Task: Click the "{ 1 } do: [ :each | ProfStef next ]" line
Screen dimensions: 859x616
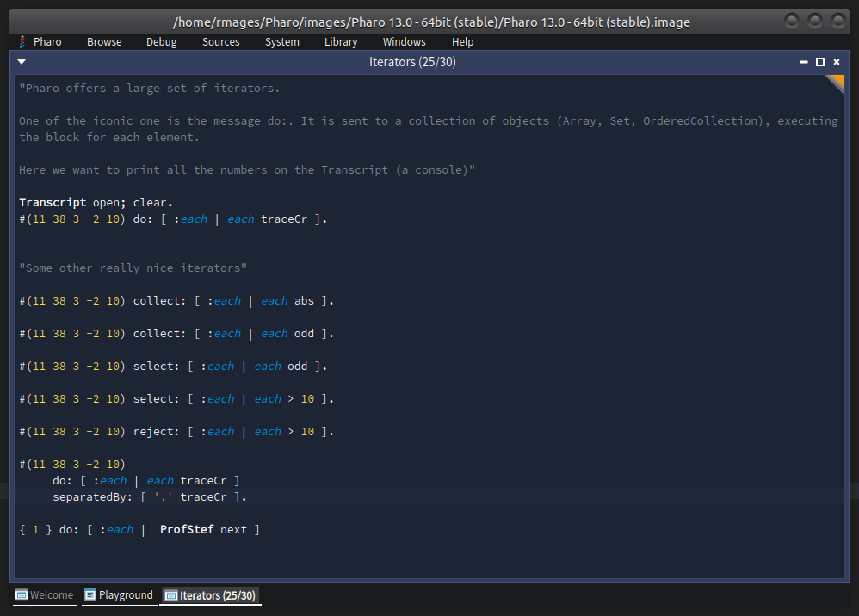Action: (x=139, y=530)
